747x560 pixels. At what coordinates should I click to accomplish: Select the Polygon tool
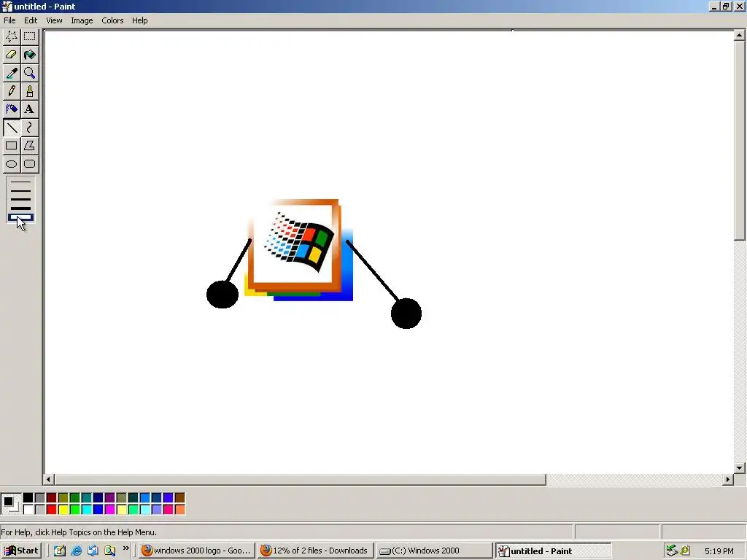29,146
